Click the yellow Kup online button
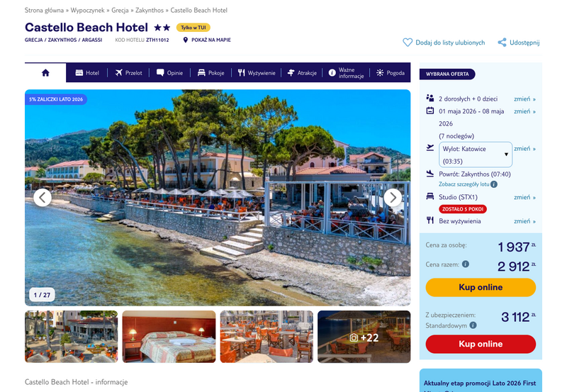567x392 pixels. (481, 287)
